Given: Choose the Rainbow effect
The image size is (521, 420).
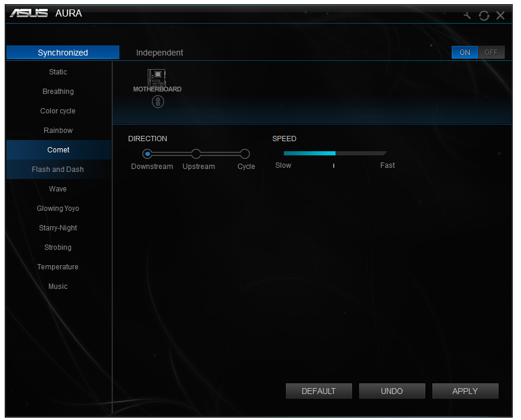Looking at the screenshot, I should point(58,130).
